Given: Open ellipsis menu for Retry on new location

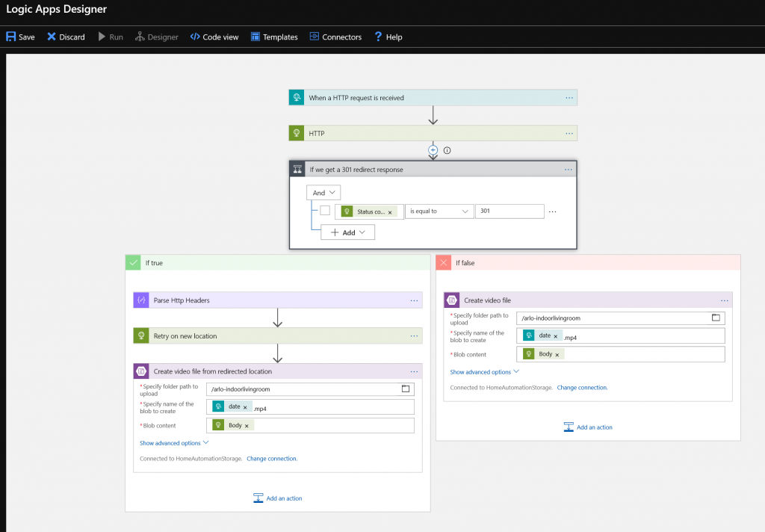Looking at the screenshot, I should 414,335.
